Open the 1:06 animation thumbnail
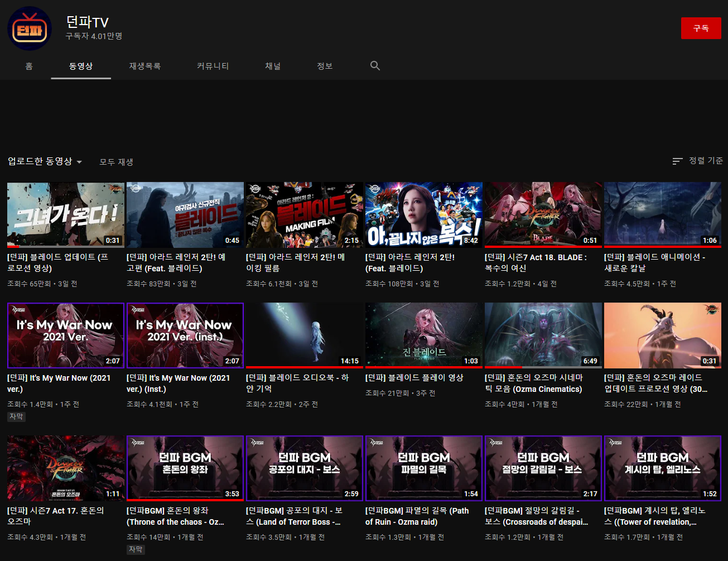The width and height of the screenshot is (728, 561). click(x=663, y=215)
